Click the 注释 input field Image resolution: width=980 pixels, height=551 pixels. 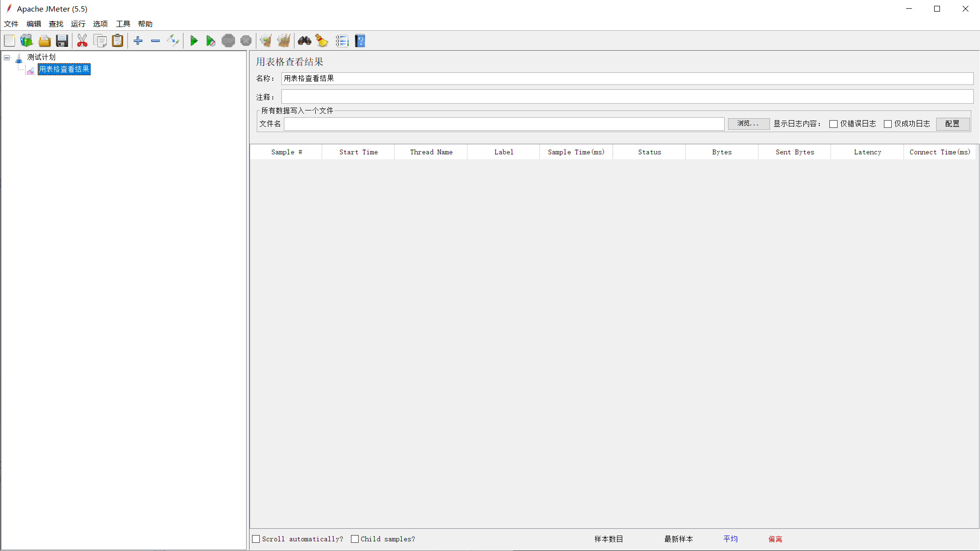[627, 96]
